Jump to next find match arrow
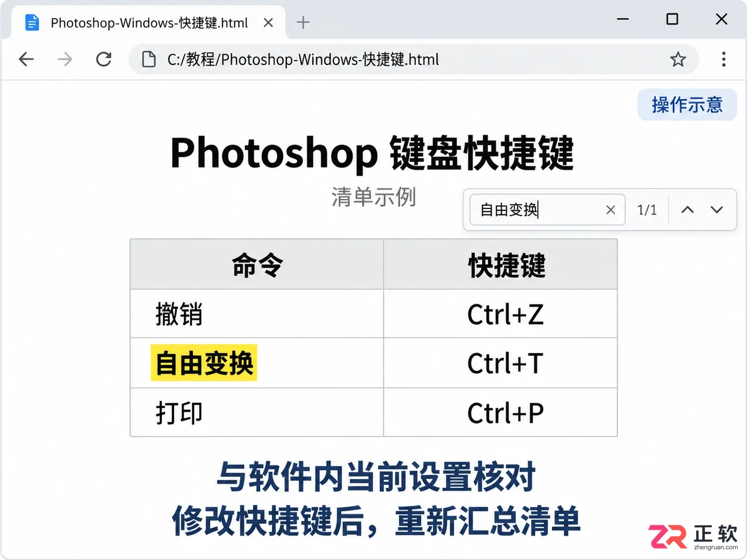Image resolution: width=747 pixels, height=560 pixels. (x=717, y=209)
